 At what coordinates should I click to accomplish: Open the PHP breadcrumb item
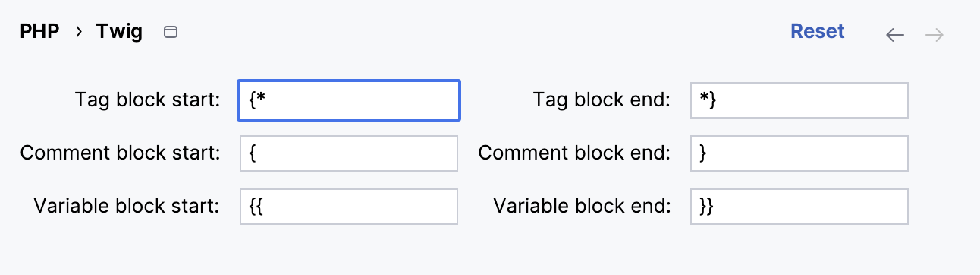pyautogui.click(x=39, y=33)
